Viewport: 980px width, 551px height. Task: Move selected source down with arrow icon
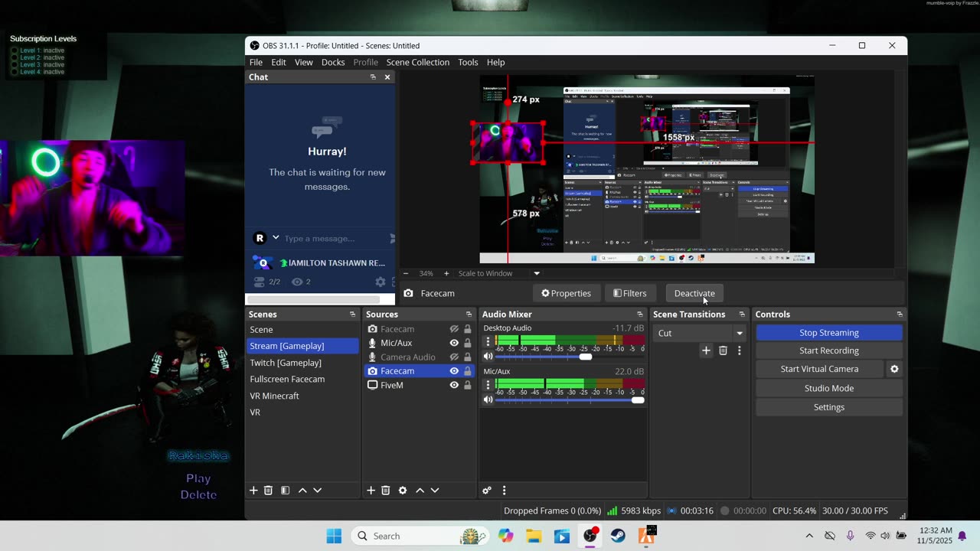point(435,491)
